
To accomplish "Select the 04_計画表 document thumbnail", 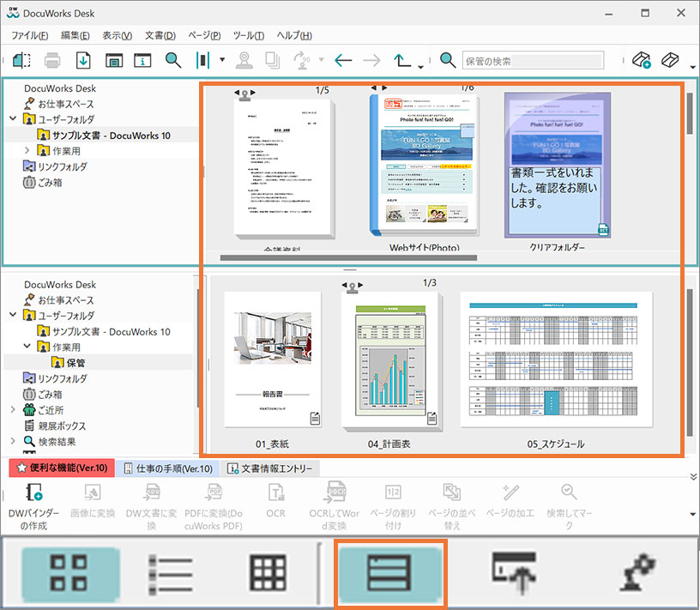I will pos(391,362).
